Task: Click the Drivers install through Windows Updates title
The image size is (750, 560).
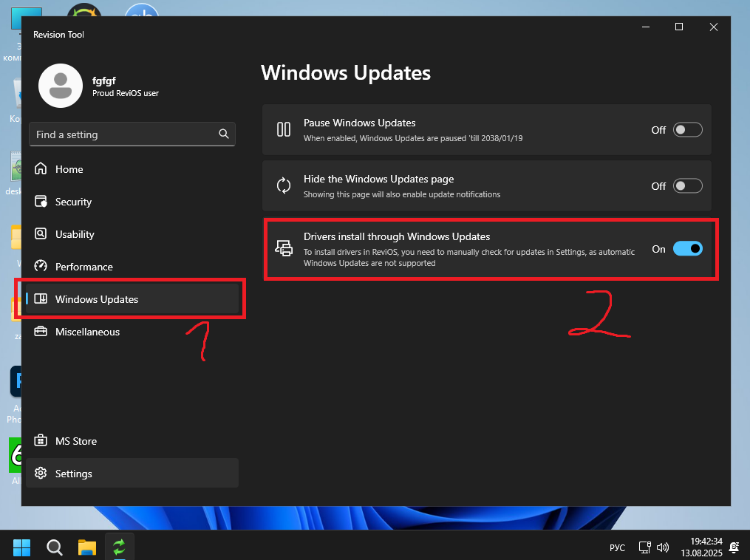Action: [397, 236]
